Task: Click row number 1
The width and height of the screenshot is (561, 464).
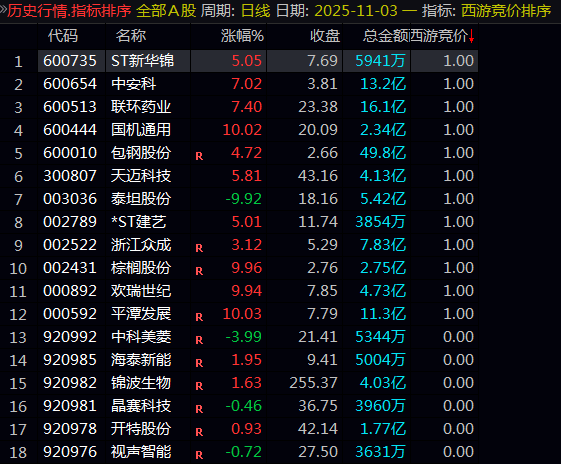Action: (18, 62)
